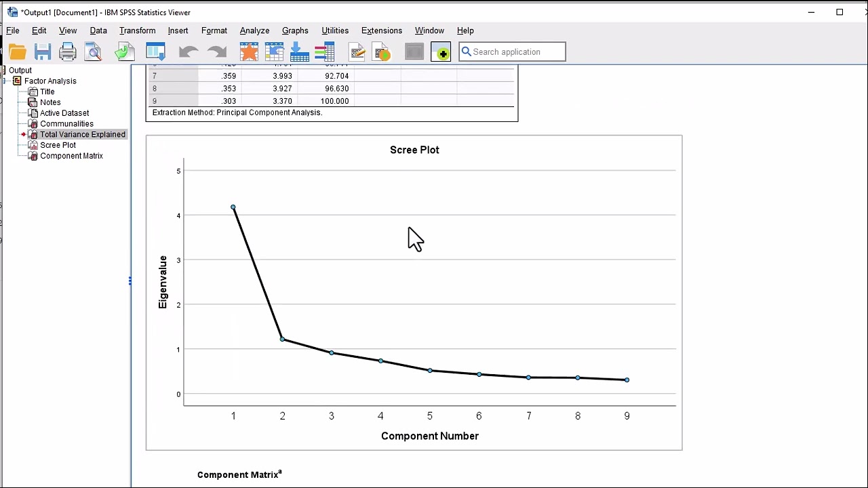The height and width of the screenshot is (488, 868).
Task: Click the run script icon with the play symbol
Action: (382, 52)
